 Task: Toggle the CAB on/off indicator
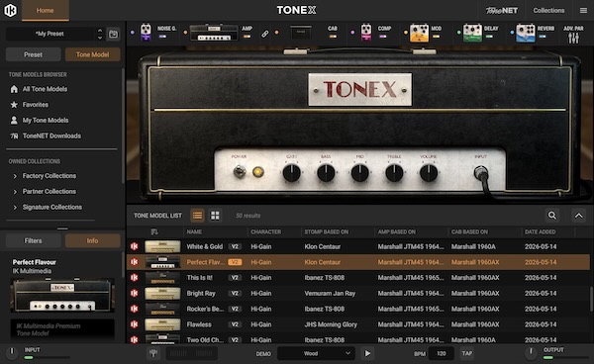(333, 37)
